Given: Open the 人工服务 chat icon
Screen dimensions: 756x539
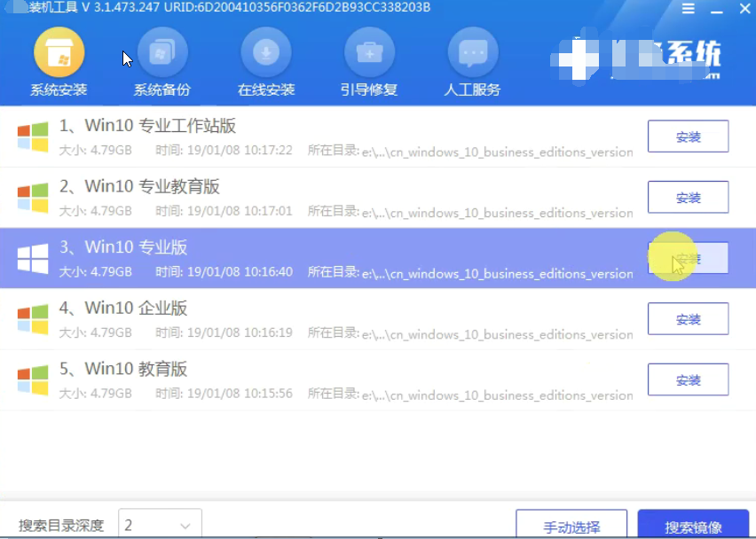Looking at the screenshot, I should pyautogui.click(x=472, y=52).
